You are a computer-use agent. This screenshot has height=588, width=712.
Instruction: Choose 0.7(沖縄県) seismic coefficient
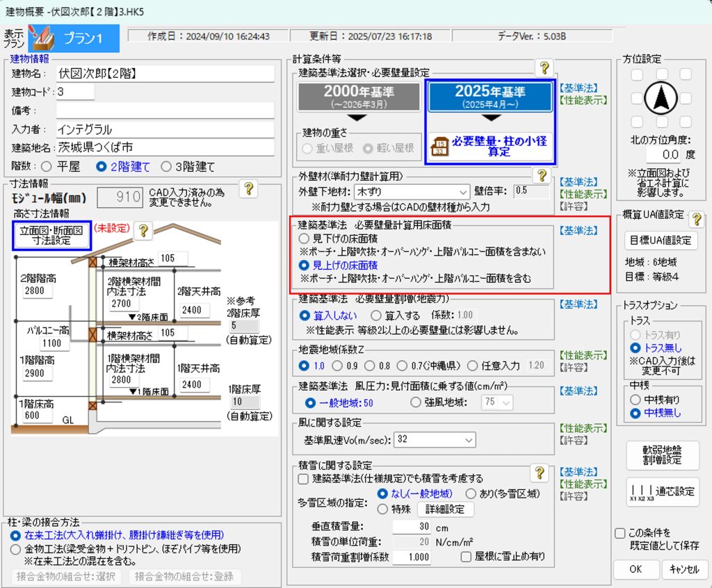[402, 366]
